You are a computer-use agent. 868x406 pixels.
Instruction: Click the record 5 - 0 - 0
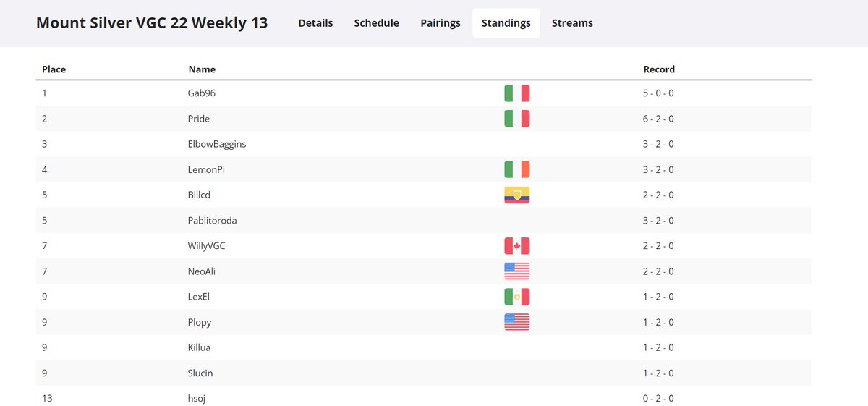[658, 93]
